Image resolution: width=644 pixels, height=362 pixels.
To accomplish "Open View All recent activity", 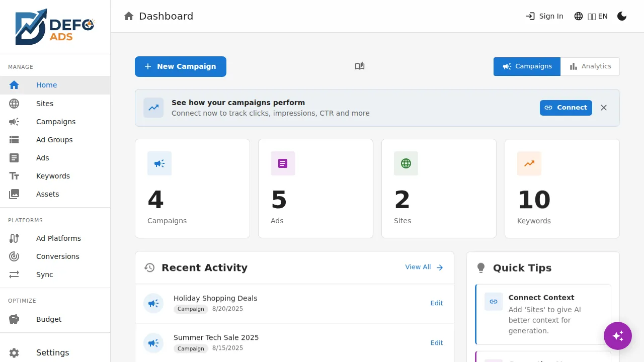I will pos(424,267).
